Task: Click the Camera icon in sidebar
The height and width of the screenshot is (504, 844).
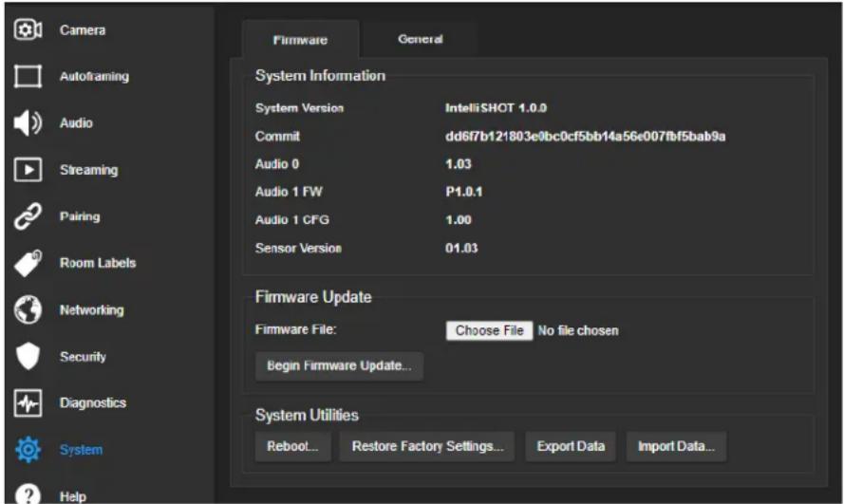Action: [x=28, y=29]
